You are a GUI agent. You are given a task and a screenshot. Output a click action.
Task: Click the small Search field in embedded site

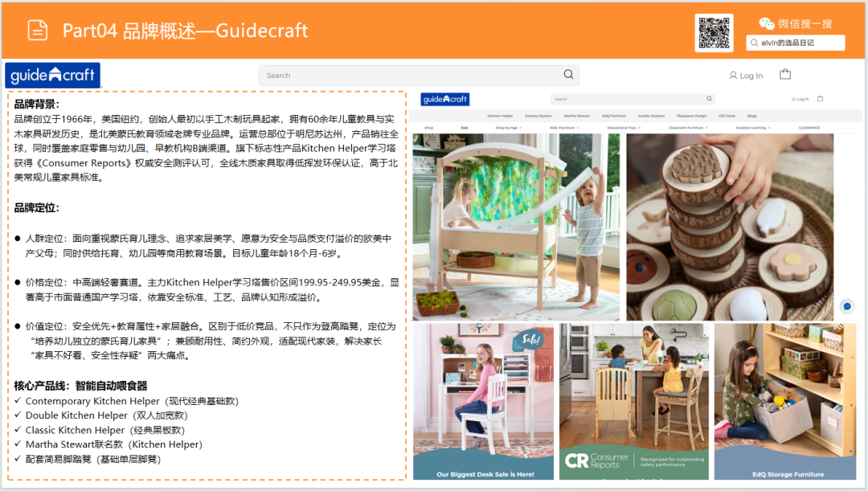(633, 99)
